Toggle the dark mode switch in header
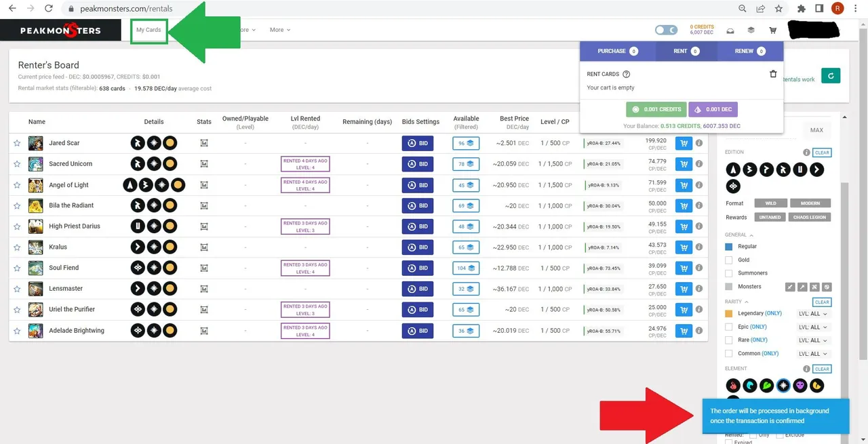Viewport: 868px width, 444px height. (666, 30)
